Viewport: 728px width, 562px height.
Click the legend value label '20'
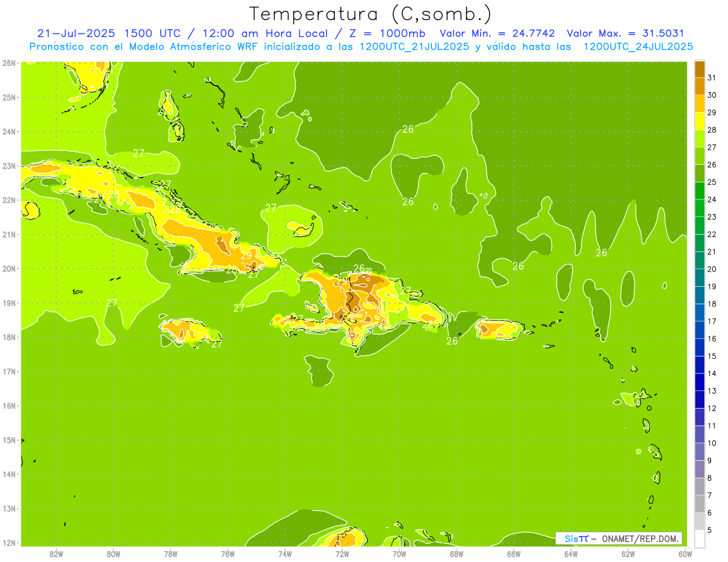(712, 269)
